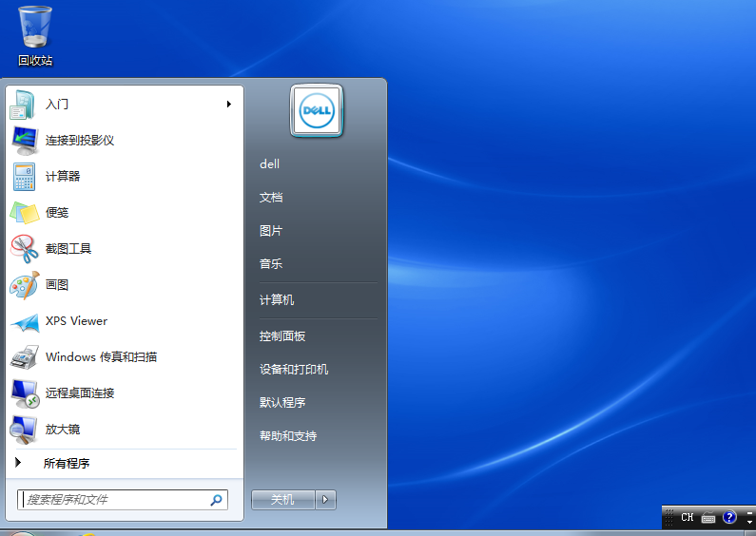Open the XPS Viewer paper plane icon
This screenshot has height=536, width=756.
tap(25, 322)
